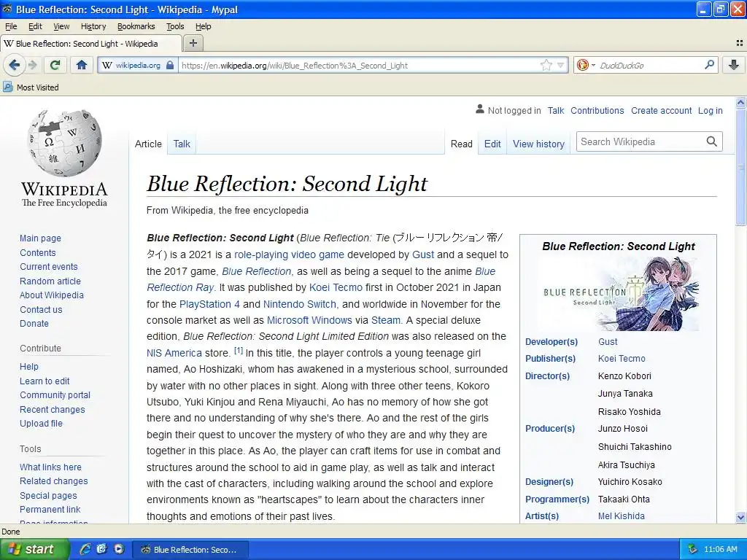
Task: Open the File menu
Action: coord(11,26)
